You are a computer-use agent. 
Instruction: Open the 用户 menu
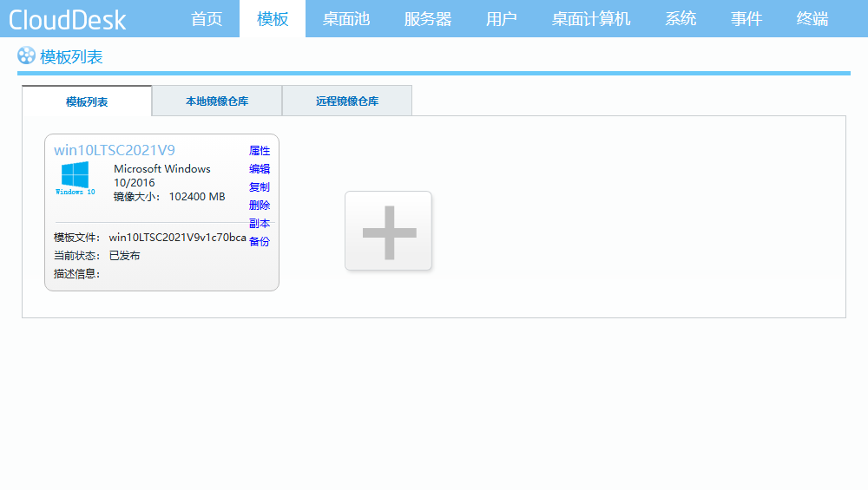pos(502,19)
